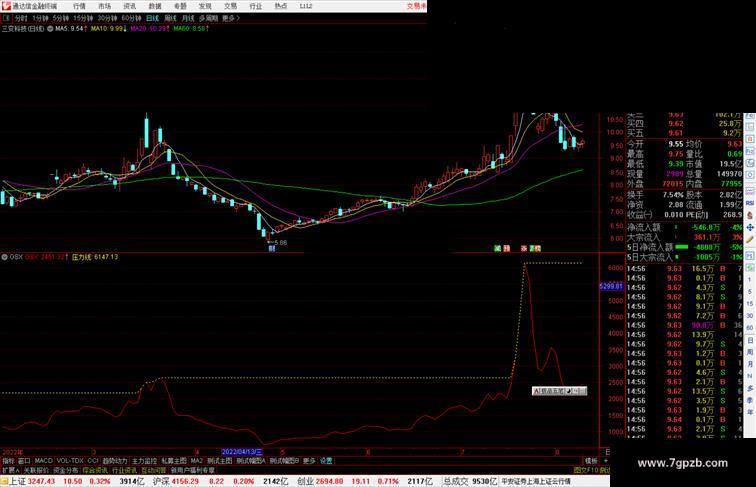This screenshot has width=756, height=487.
Task: Click the period-bar icon left of 分时
Action: coord(6,18)
